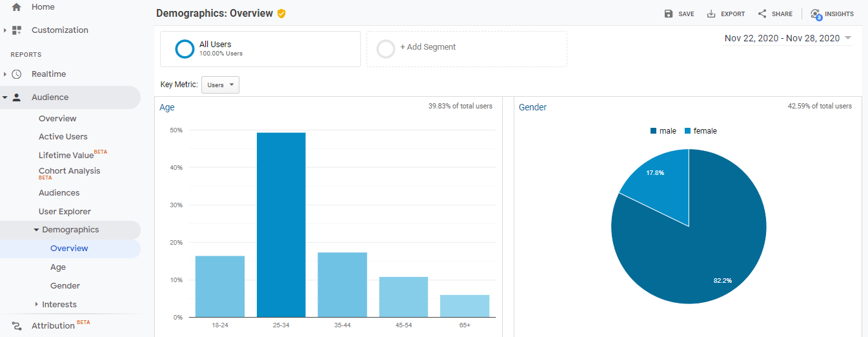The height and width of the screenshot is (337, 868).
Task: Click the Export download icon
Action: 711,14
